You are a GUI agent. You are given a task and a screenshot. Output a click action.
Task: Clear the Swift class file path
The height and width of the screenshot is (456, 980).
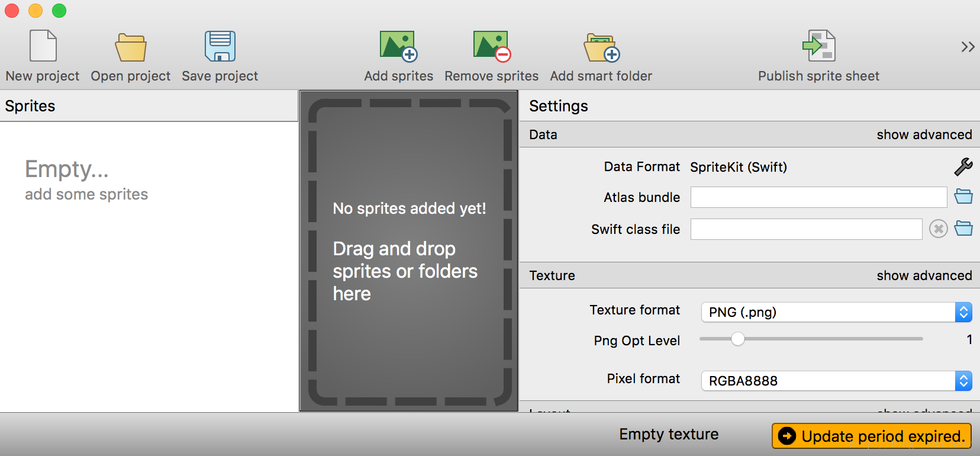click(938, 229)
